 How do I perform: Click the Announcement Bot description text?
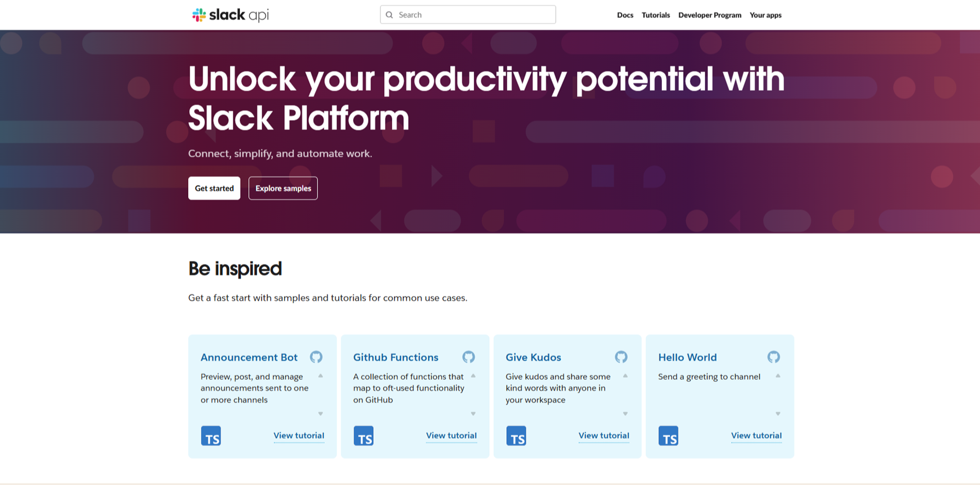(x=255, y=388)
